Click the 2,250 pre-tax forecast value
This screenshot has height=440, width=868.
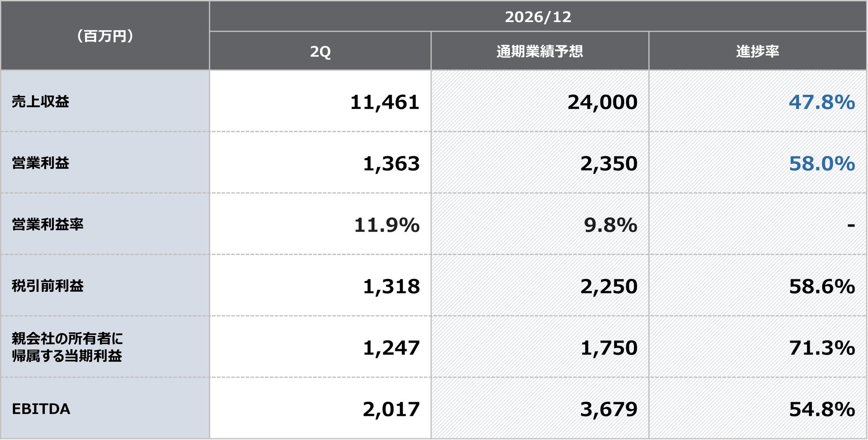pyautogui.click(x=608, y=286)
